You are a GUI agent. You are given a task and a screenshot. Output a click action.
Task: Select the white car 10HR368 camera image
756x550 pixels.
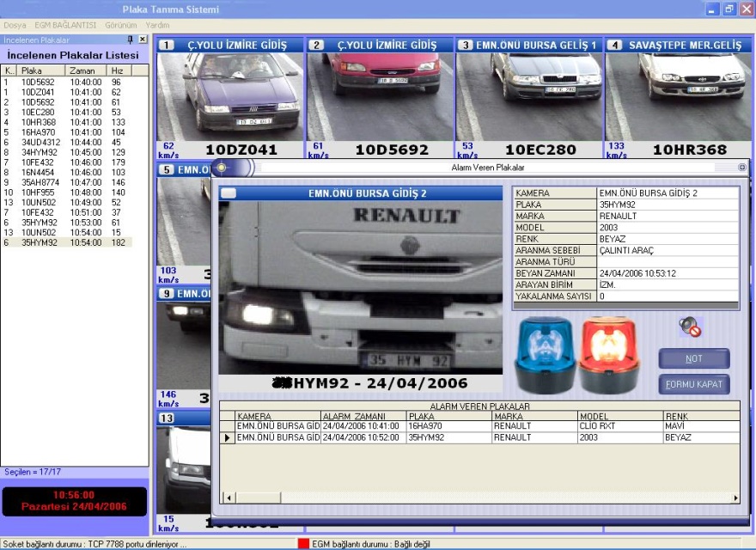pyautogui.click(x=678, y=97)
